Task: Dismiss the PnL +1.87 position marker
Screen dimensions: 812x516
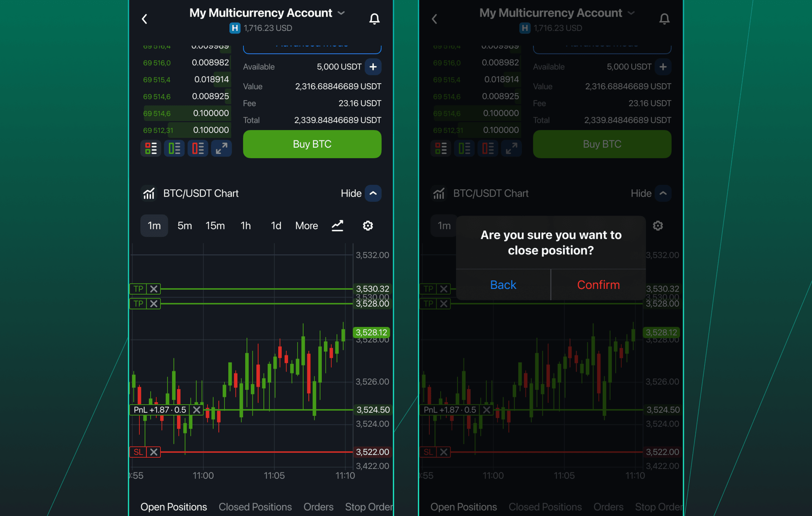Action: click(196, 409)
